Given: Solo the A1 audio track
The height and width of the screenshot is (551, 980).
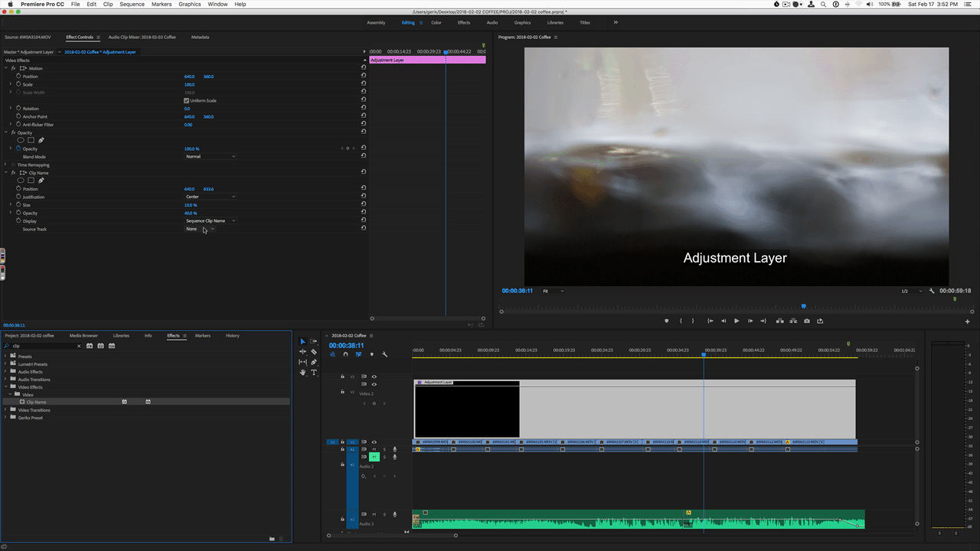Looking at the screenshot, I should pos(384,449).
